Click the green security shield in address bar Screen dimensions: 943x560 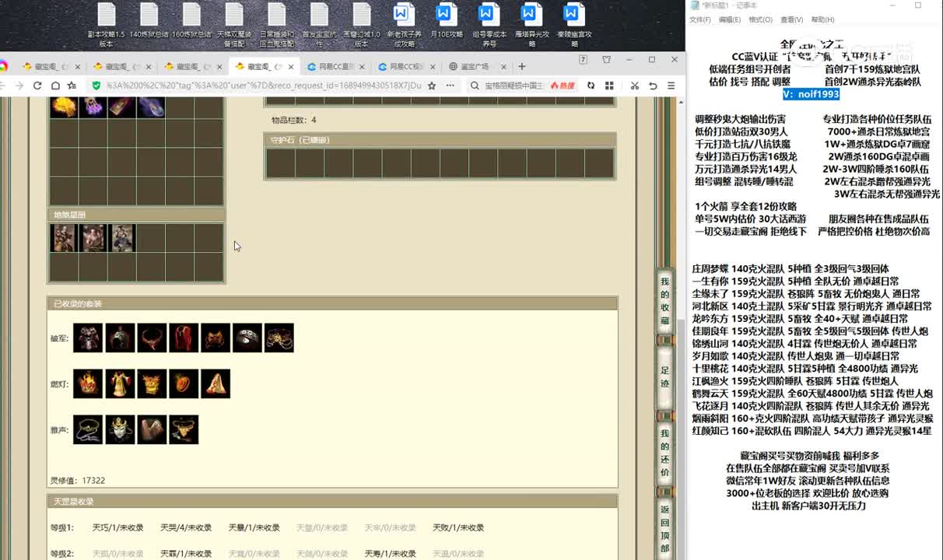point(96,86)
